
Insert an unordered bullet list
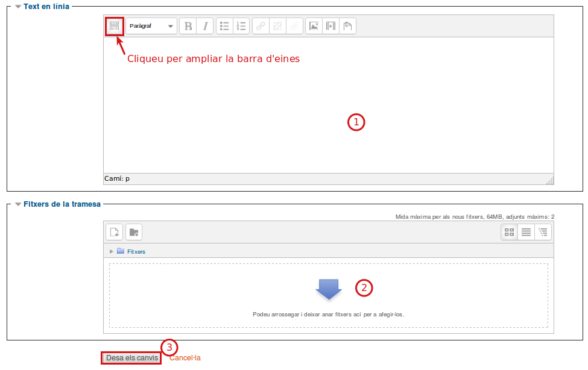pos(224,26)
